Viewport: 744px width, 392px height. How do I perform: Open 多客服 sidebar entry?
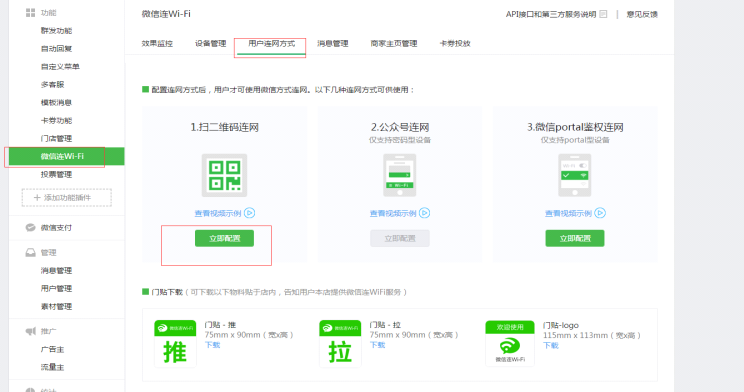coord(52,85)
